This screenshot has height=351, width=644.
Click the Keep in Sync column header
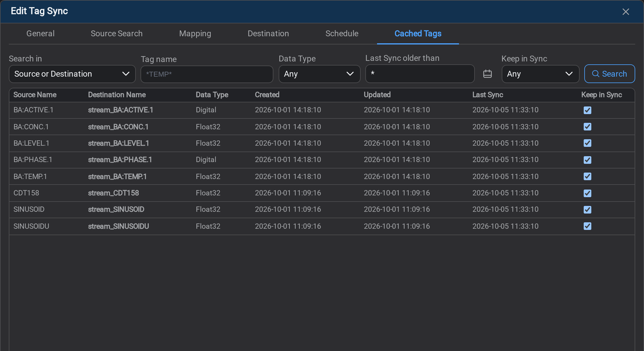[x=602, y=95]
